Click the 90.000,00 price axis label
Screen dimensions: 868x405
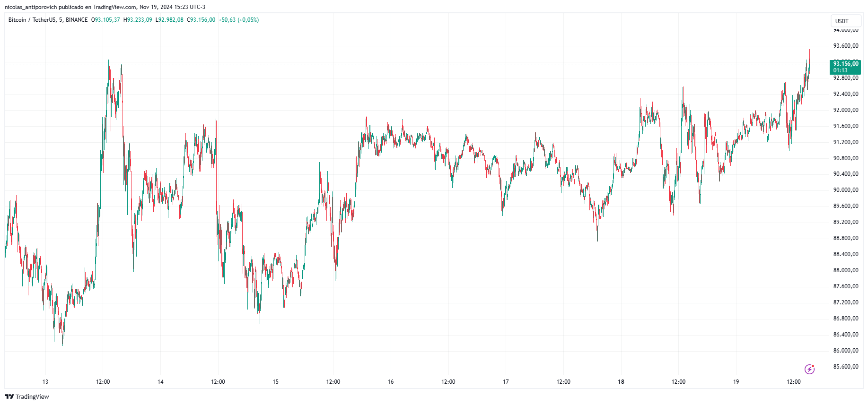pyautogui.click(x=845, y=190)
